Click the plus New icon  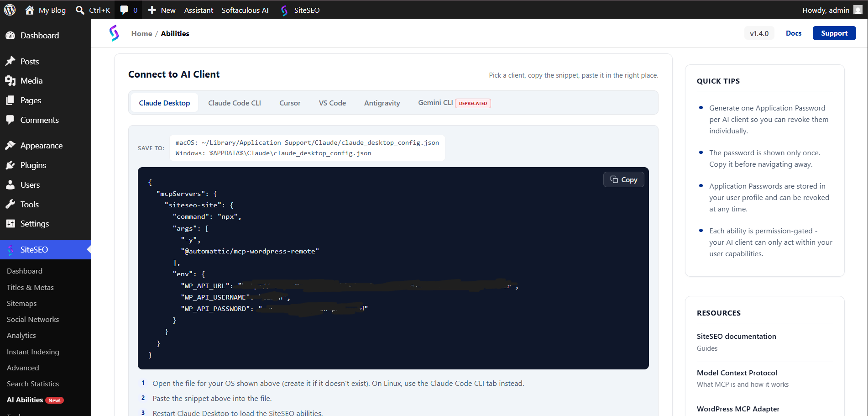(152, 10)
